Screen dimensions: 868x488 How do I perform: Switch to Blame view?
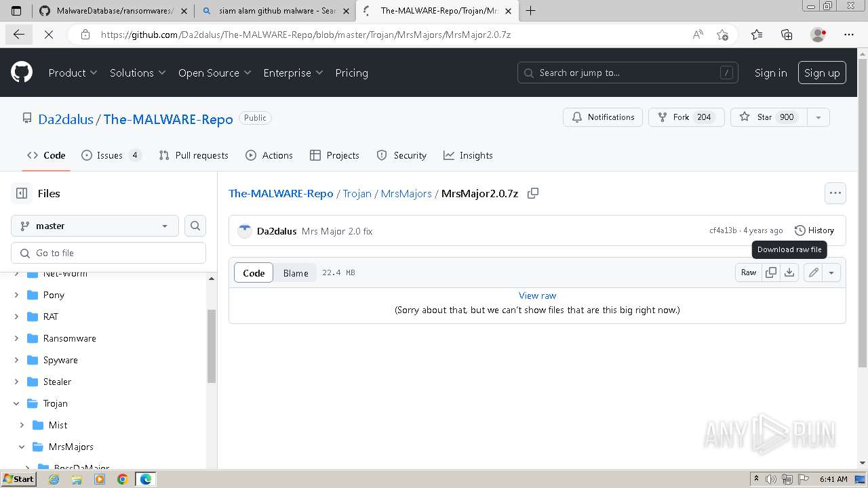[296, 272]
